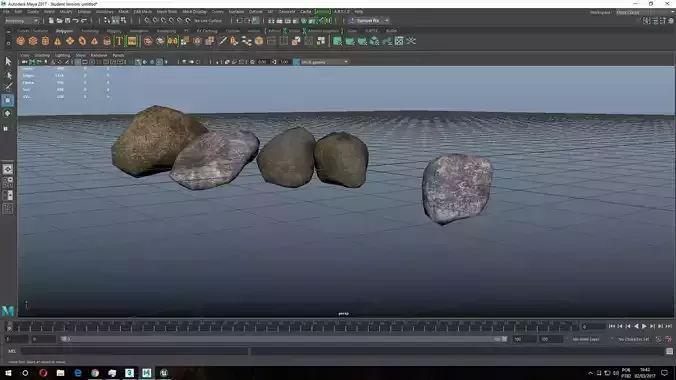
Task: Click the Undo arrow icon
Action: point(75,21)
